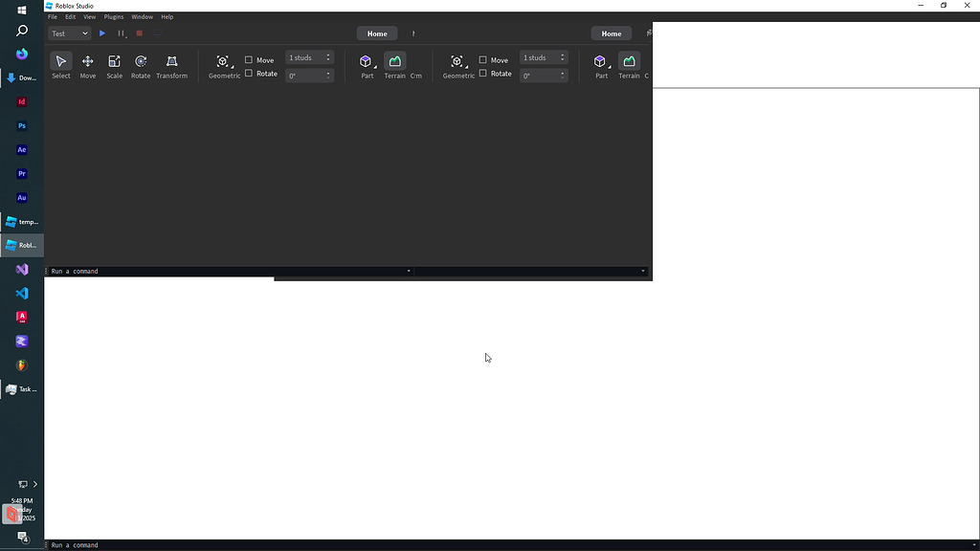This screenshot has width=980, height=551.
Task: Click the 1 studs stepper arrows
Action: (x=327, y=56)
